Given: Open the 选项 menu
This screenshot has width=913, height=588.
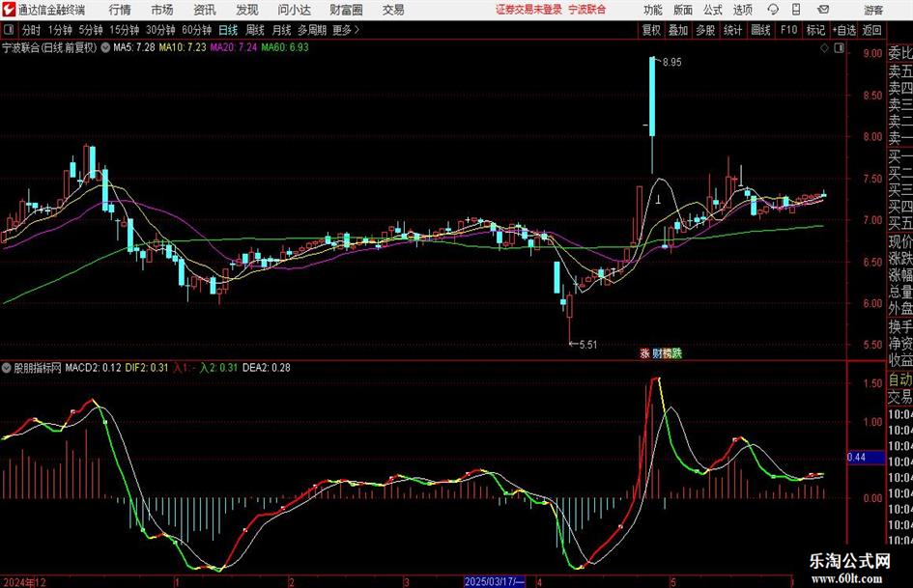Looking at the screenshot, I should point(742,10).
